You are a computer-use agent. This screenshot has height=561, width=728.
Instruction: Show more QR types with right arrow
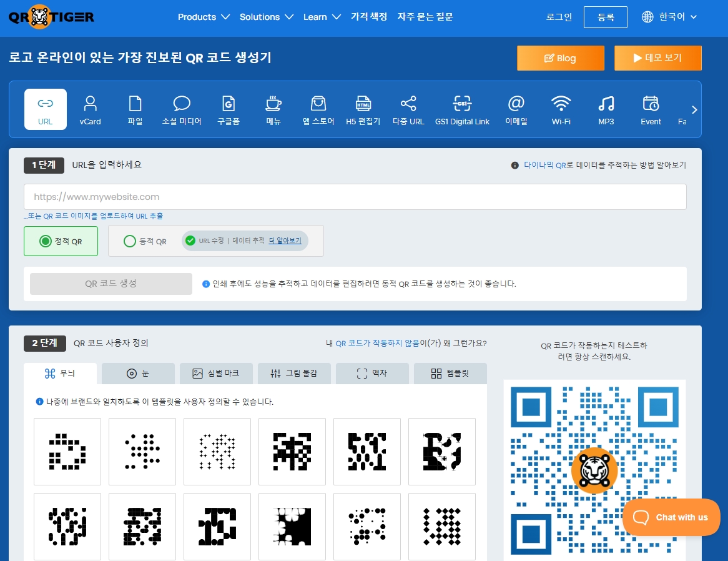point(694,109)
